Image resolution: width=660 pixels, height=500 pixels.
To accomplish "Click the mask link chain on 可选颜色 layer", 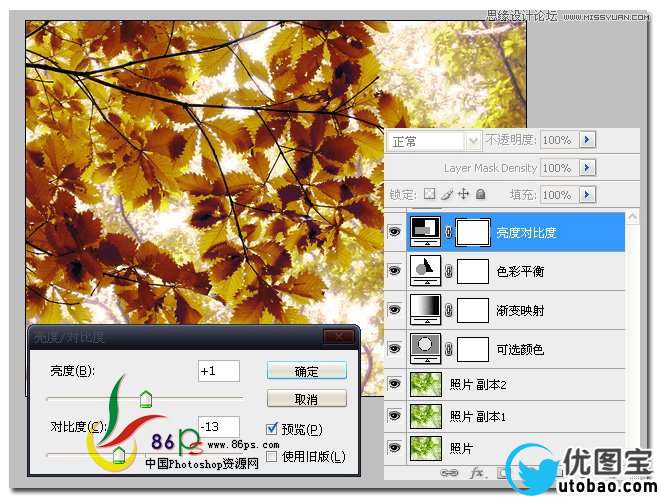I will (x=449, y=349).
